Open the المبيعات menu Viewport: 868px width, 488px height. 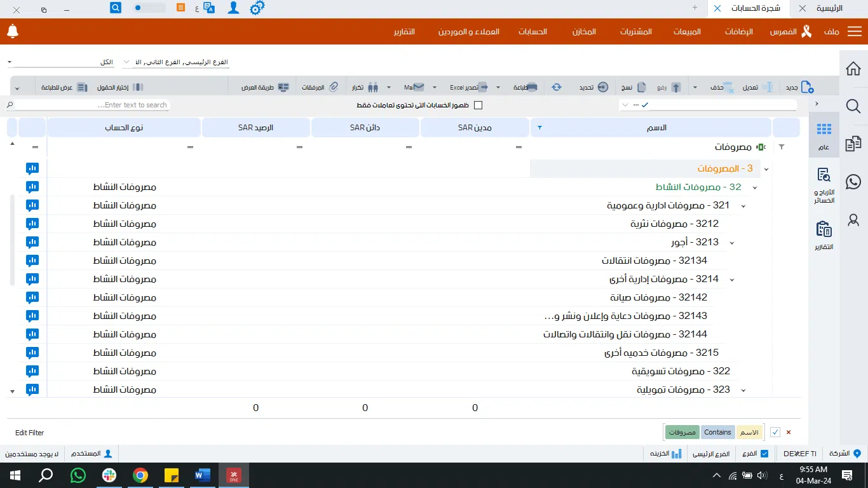pyautogui.click(x=687, y=31)
